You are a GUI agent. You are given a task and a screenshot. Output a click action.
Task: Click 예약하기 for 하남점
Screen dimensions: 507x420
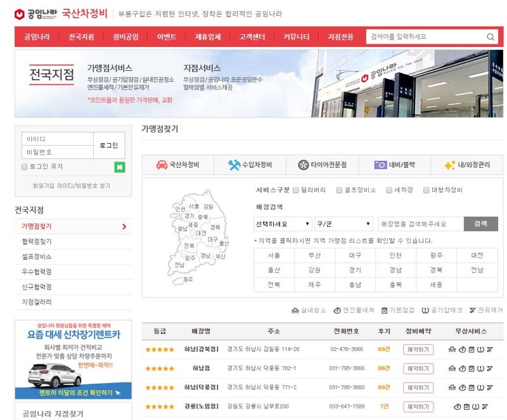pos(418,369)
